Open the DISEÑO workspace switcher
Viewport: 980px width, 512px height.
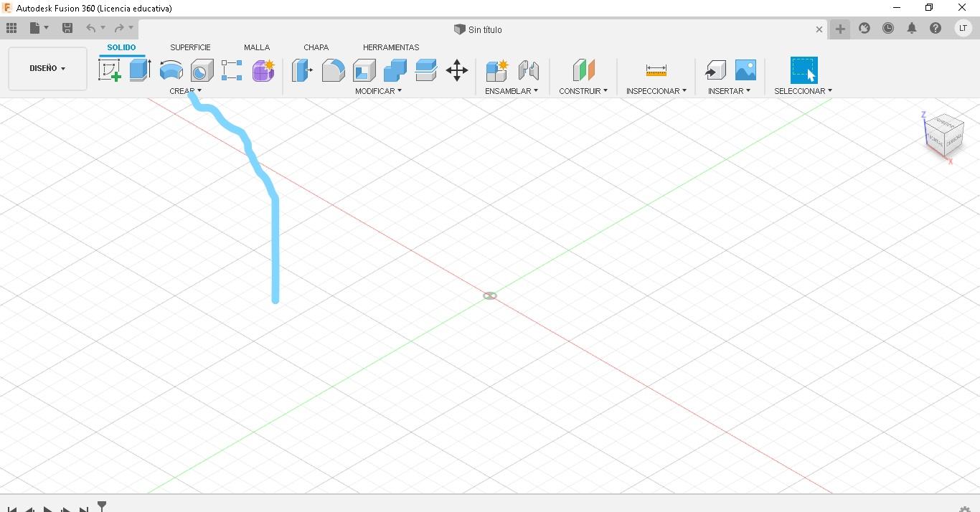47,68
